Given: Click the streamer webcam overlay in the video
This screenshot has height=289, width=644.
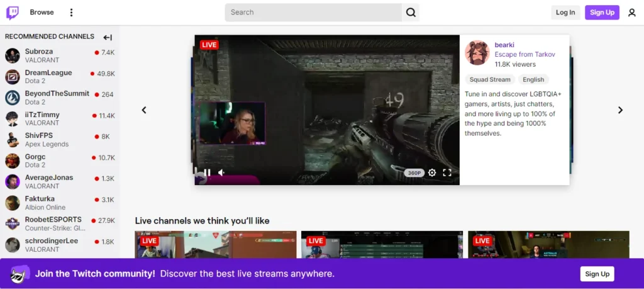Looking at the screenshot, I should [x=232, y=123].
